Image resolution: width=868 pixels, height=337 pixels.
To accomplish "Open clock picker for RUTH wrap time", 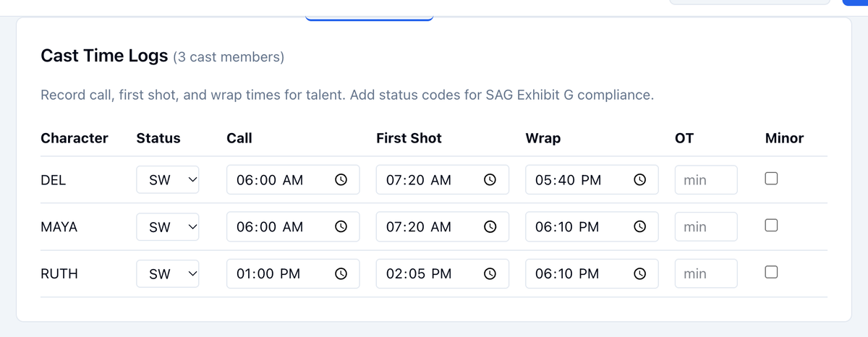I will (x=639, y=274).
